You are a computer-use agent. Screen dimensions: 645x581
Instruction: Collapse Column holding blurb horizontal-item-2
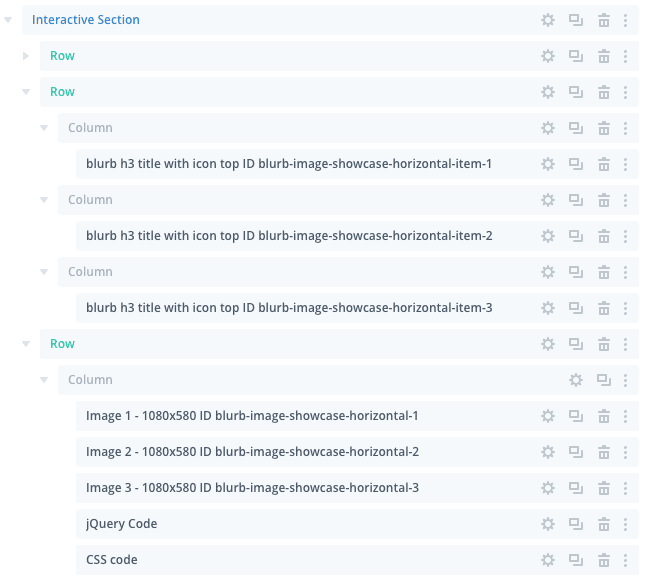[44, 200]
